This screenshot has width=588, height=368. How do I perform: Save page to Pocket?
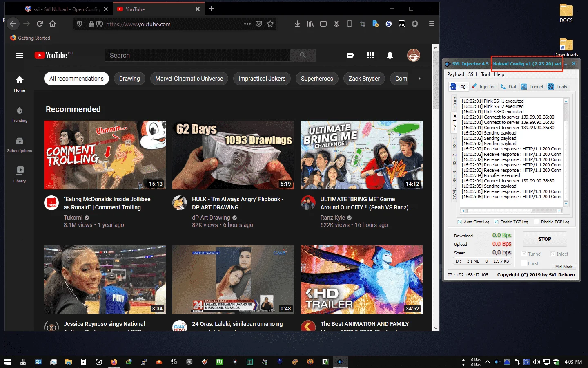point(259,24)
